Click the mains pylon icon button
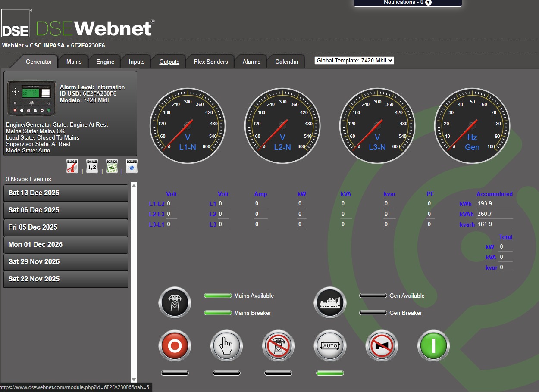 point(175,302)
